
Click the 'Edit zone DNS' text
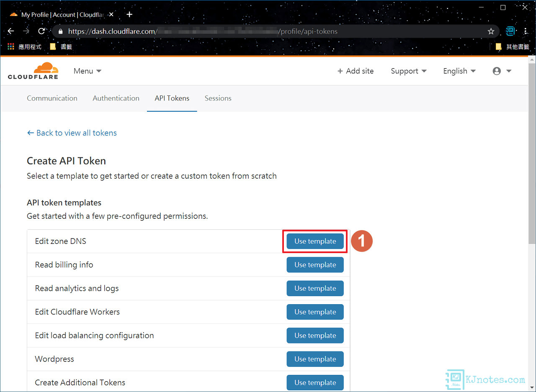click(x=61, y=241)
